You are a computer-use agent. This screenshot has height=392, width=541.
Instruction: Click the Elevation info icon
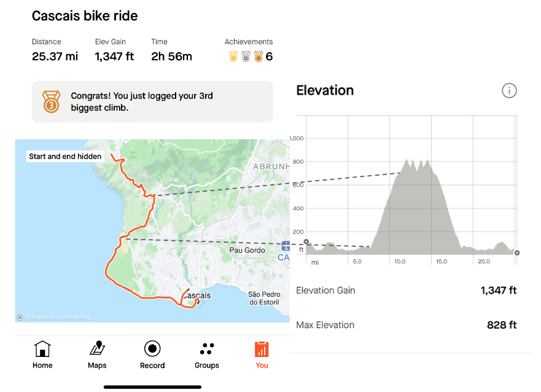tap(509, 91)
